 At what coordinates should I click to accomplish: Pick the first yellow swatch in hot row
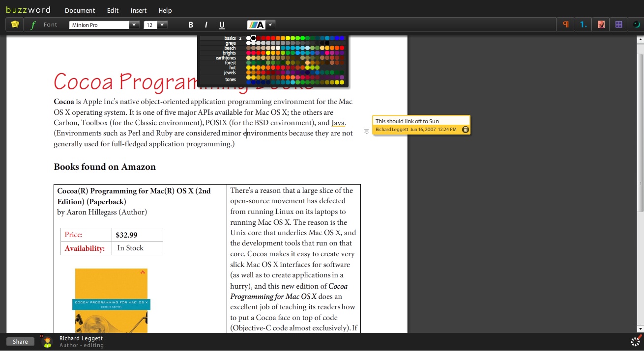click(x=248, y=68)
